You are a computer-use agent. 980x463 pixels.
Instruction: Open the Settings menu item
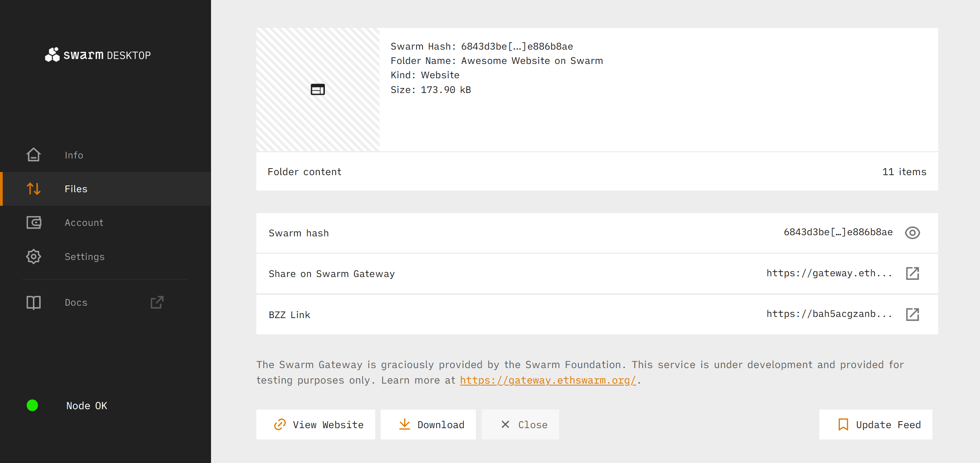[84, 256]
